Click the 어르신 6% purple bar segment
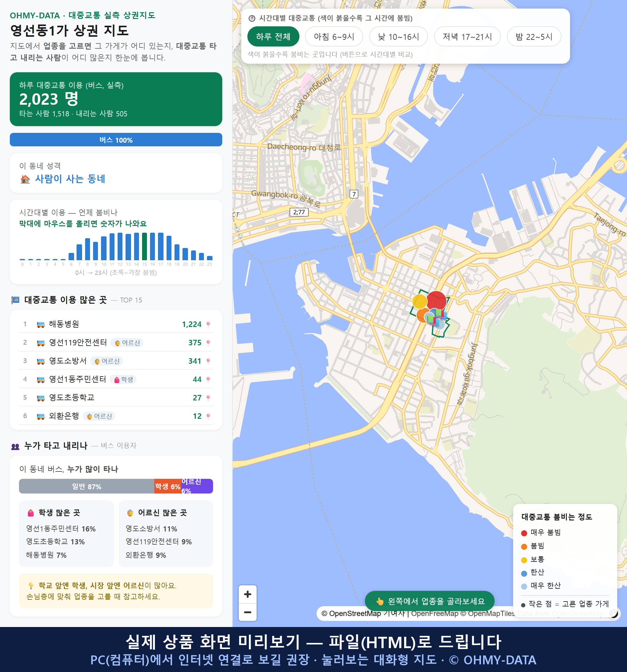The width and height of the screenshot is (627, 672). click(x=197, y=486)
